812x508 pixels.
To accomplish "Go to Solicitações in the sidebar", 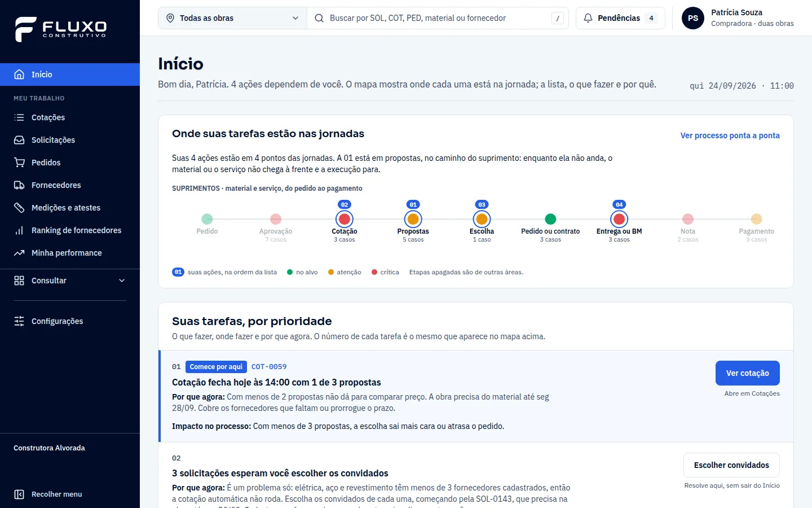I will [70, 140].
